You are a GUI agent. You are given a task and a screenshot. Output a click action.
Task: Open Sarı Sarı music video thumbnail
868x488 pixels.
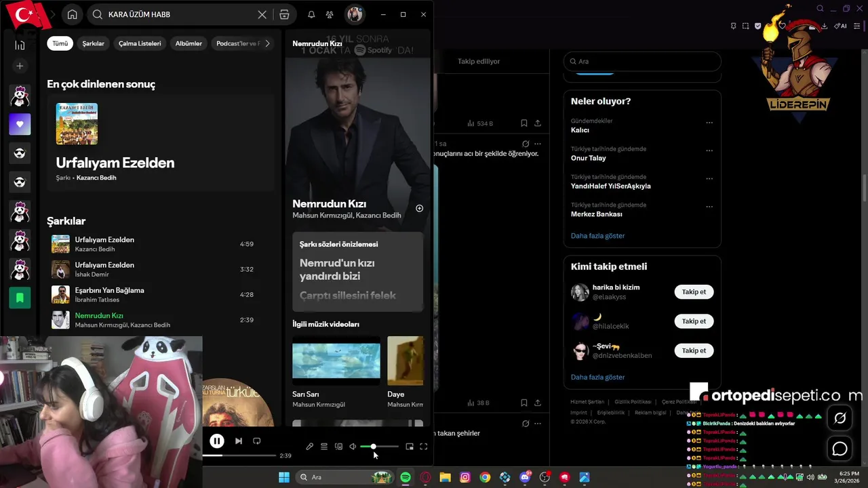coord(336,361)
